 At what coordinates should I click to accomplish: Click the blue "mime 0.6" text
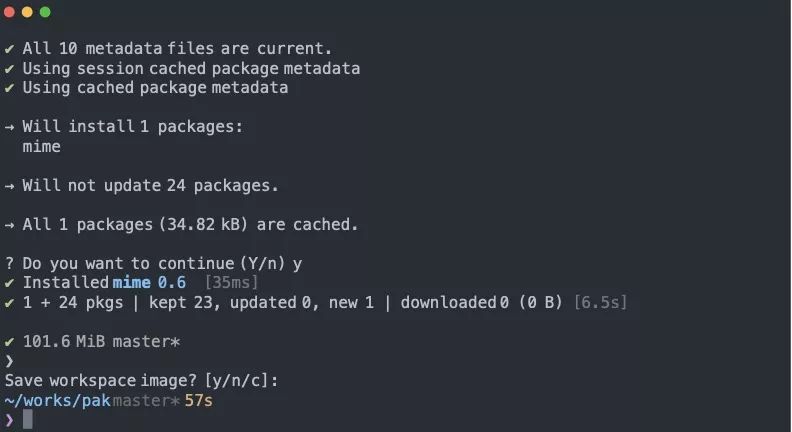[149, 283]
